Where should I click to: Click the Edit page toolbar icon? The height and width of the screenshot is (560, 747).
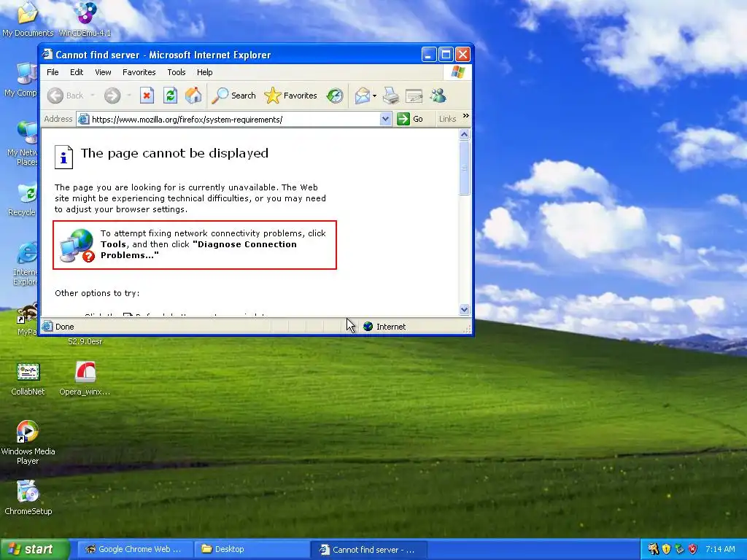point(414,96)
